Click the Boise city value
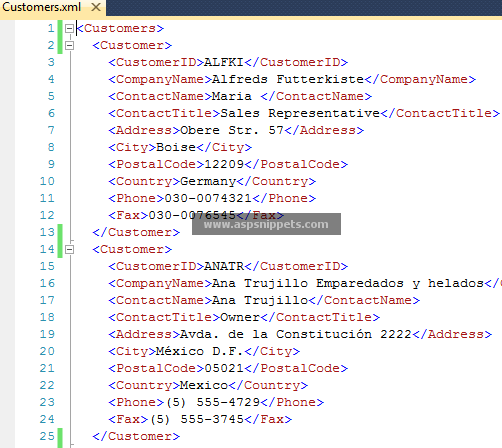502x448 pixels. tap(176, 147)
